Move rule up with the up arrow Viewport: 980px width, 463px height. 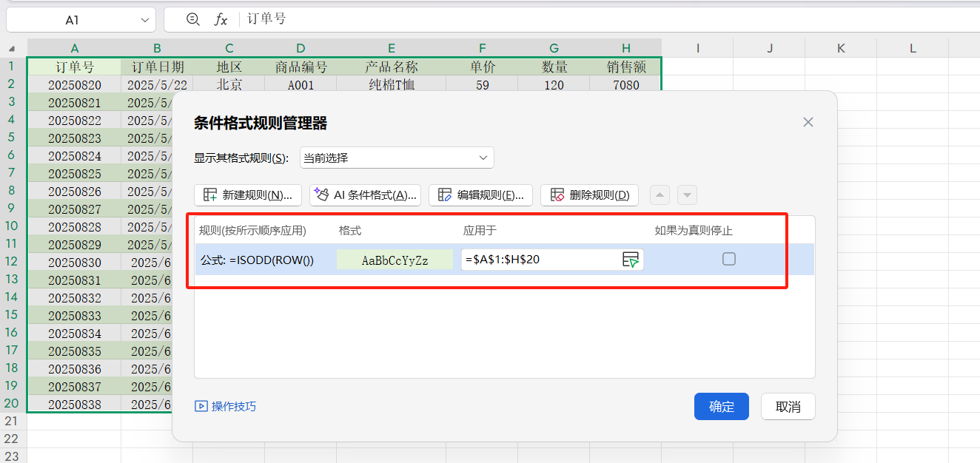click(659, 195)
